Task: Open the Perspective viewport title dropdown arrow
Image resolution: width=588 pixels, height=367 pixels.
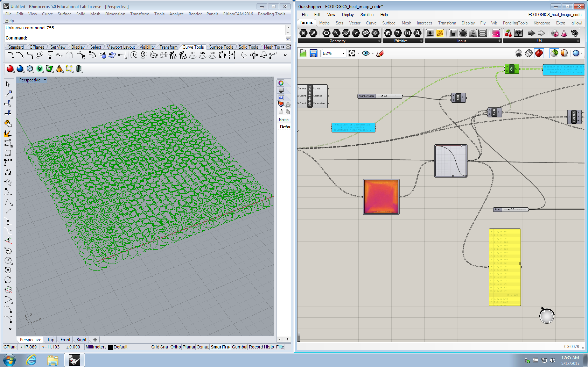Action: 45,80
